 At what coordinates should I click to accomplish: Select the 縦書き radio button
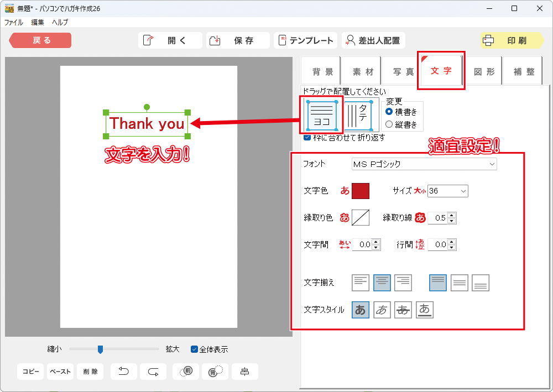click(389, 124)
